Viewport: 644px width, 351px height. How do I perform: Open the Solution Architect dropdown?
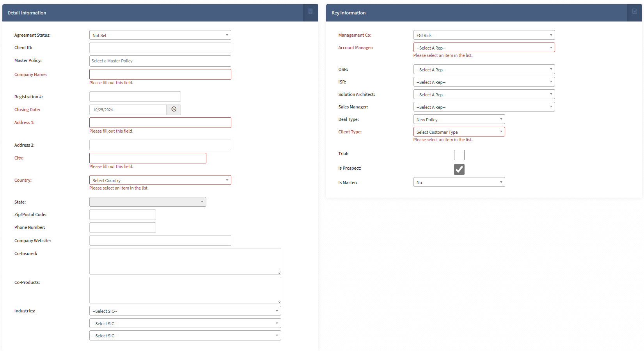coord(484,94)
